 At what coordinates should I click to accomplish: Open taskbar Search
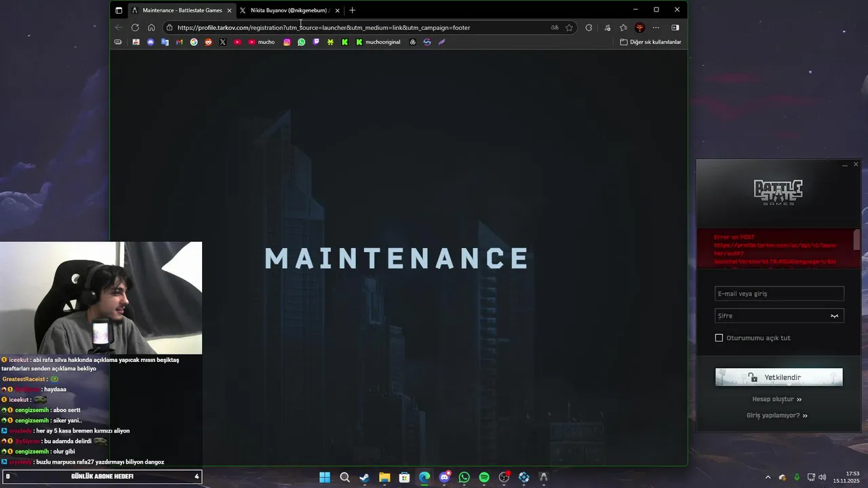click(x=344, y=477)
